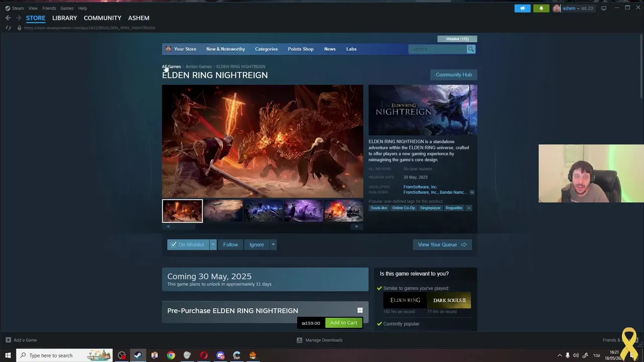This screenshot has height=362, width=644.
Task: Open Steam from the taskbar
Action: click(x=138, y=355)
